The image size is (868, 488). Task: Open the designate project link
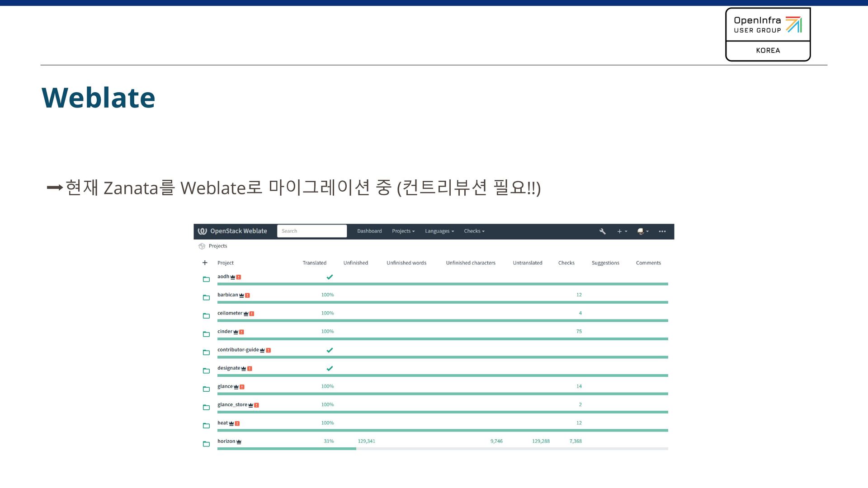pos(229,368)
